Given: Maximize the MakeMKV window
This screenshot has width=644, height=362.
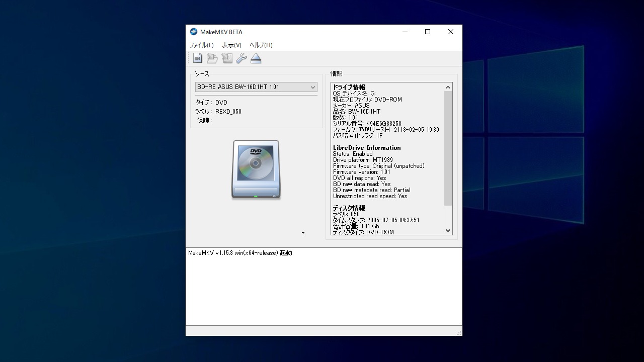Looking at the screenshot, I should tap(428, 32).
